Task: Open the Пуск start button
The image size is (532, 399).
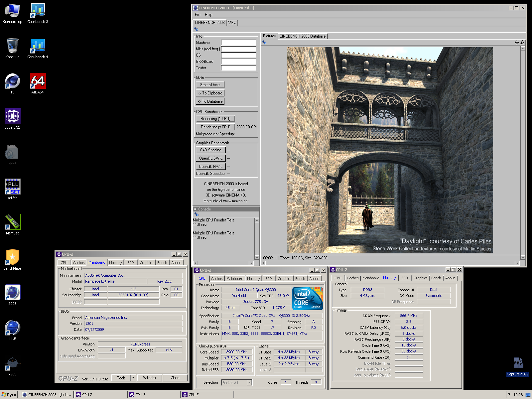Action: (x=9, y=395)
